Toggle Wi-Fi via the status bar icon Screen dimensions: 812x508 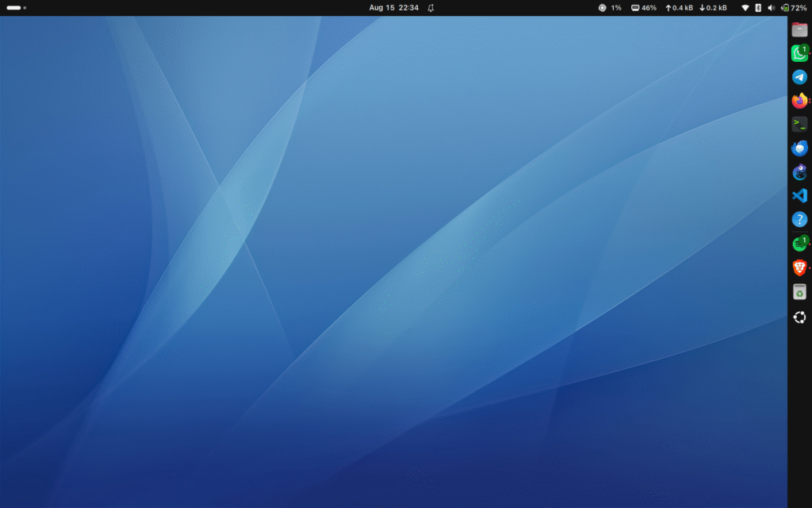pos(746,8)
